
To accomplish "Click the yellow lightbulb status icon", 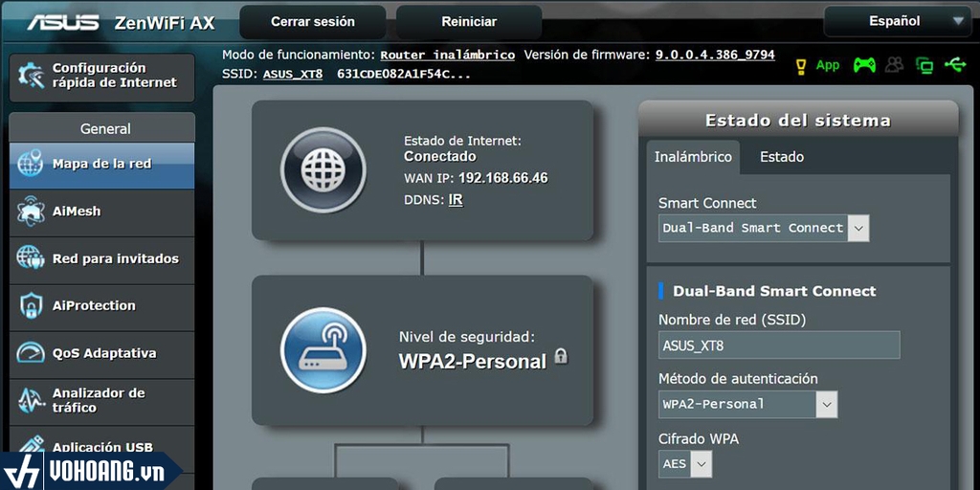I will click(801, 66).
